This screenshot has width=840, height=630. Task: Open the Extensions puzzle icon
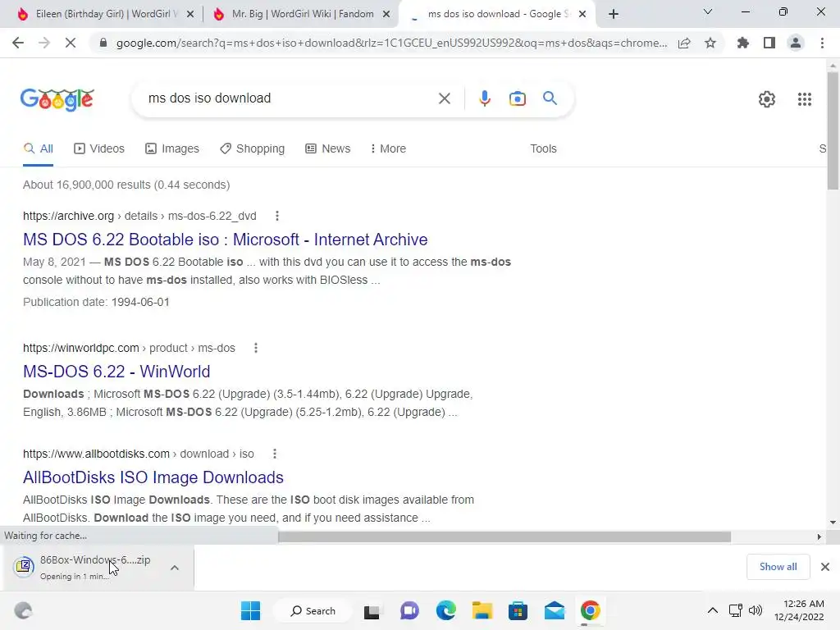[x=743, y=43]
